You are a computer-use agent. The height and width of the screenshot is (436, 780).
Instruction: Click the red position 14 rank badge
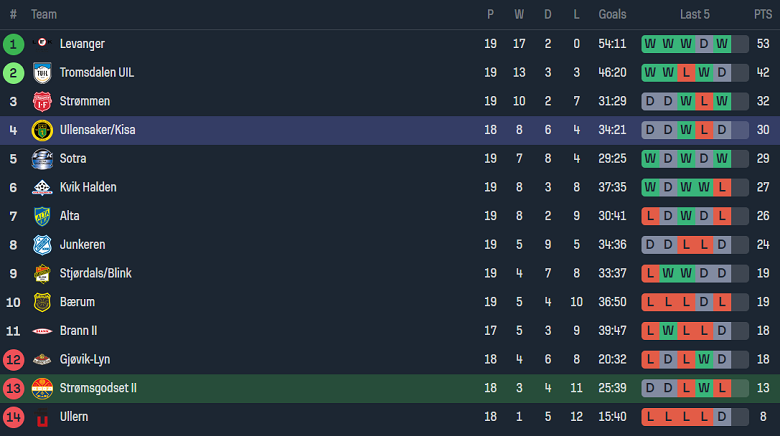click(13, 416)
